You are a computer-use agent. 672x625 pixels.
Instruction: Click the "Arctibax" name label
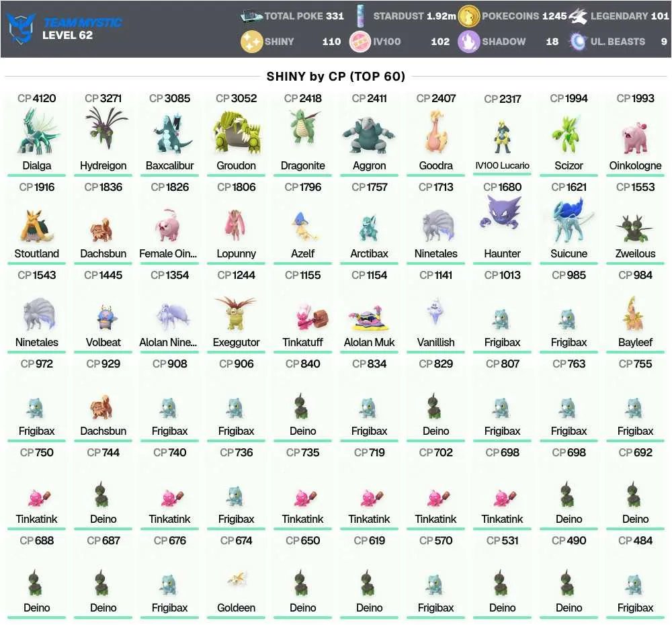(370, 253)
